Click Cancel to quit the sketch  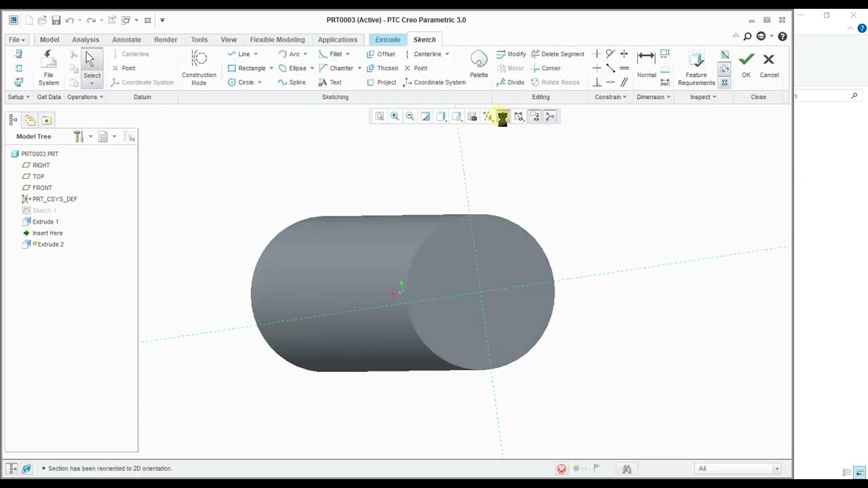(x=769, y=65)
